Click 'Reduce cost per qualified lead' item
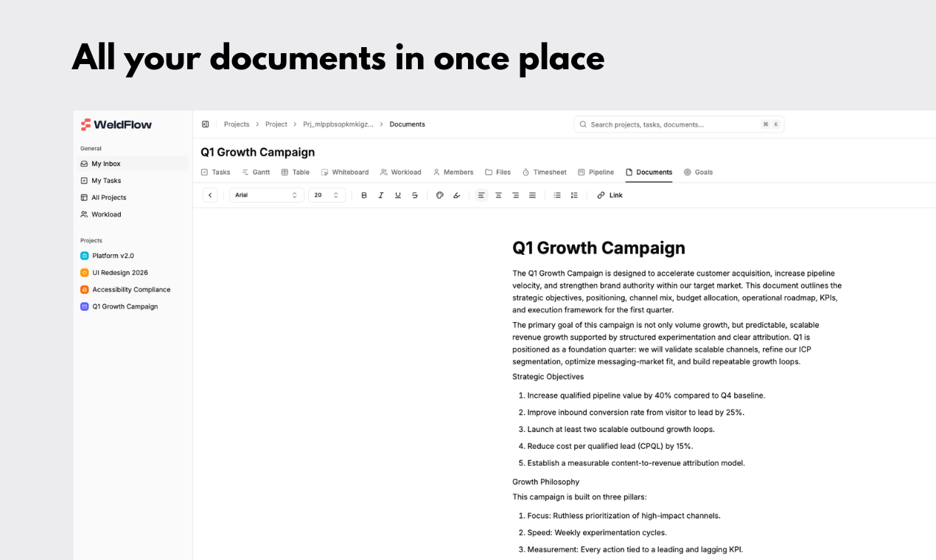The width and height of the screenshot is (936, 560). tap(610, 446)
